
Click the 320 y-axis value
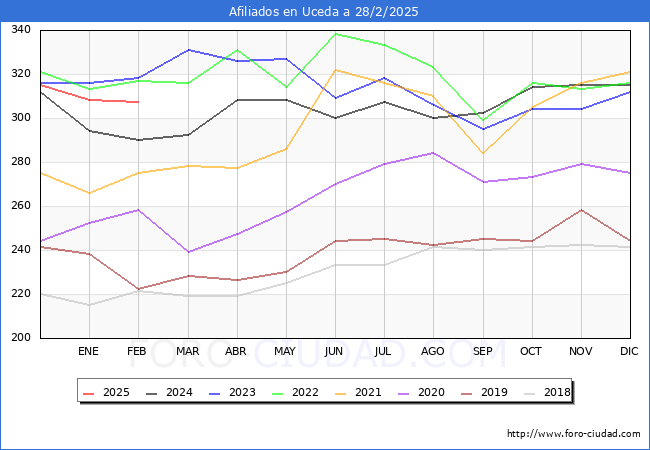[21, 74]
